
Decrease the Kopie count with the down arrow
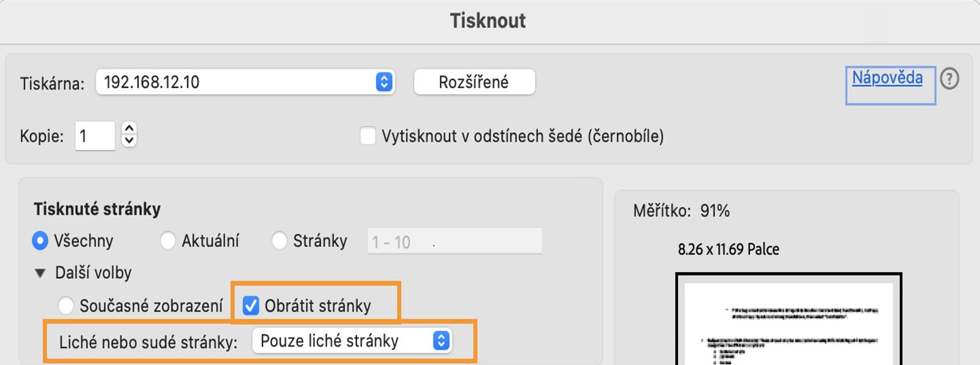[x=129, y=141]
